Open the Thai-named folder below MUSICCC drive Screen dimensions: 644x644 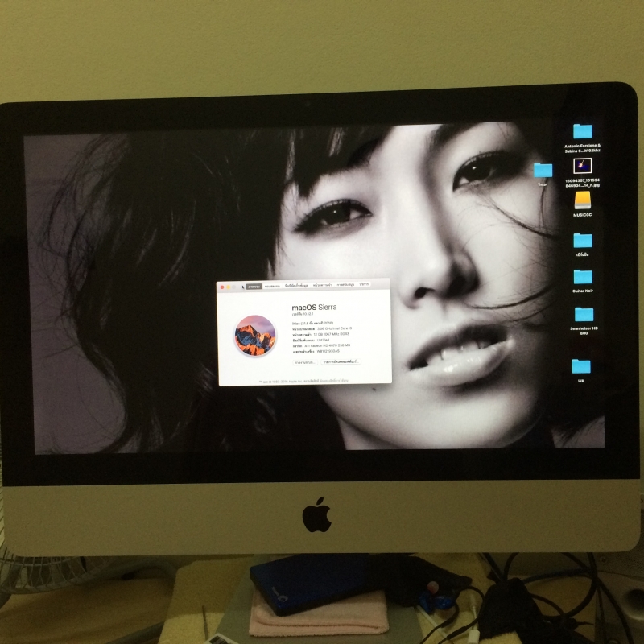581,240
